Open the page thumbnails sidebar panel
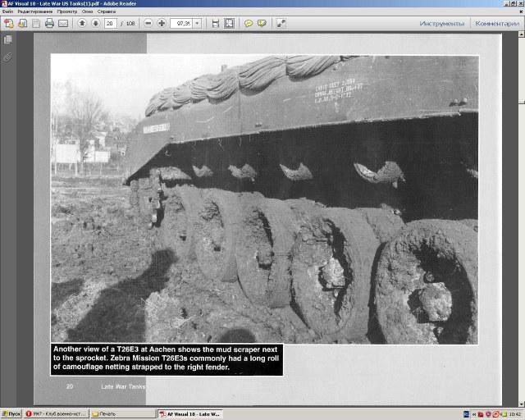Viewport: 525px width, 420px height. point(8,39)
